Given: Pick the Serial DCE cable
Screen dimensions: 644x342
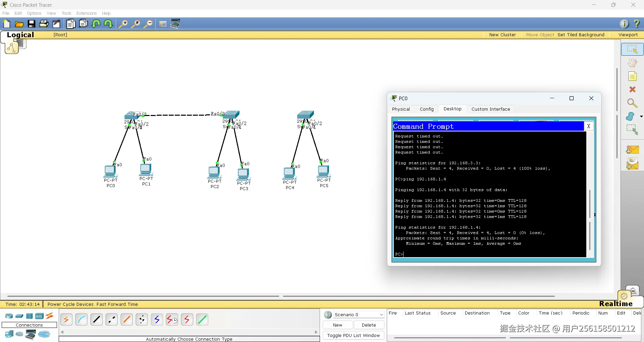Looking at the screenshot, I should [172, 320].
